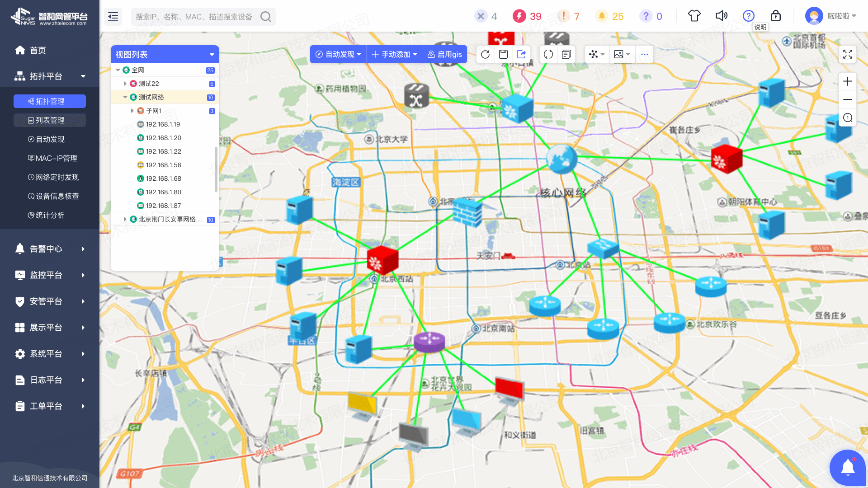Expand the 北京荆门长安事网络 node
The width and height of the screenshot is (868, 488).
click(125, 219)
